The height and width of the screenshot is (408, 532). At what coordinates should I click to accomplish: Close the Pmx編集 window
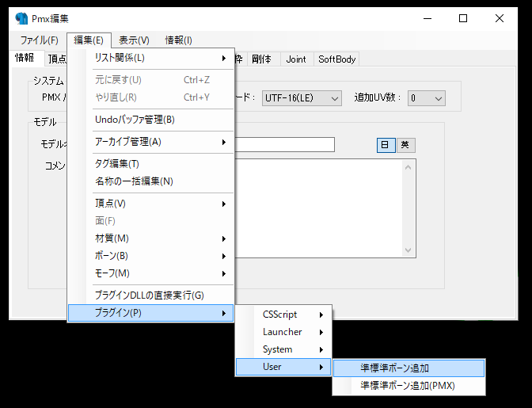pyautogui.click(x=500, y=18)
